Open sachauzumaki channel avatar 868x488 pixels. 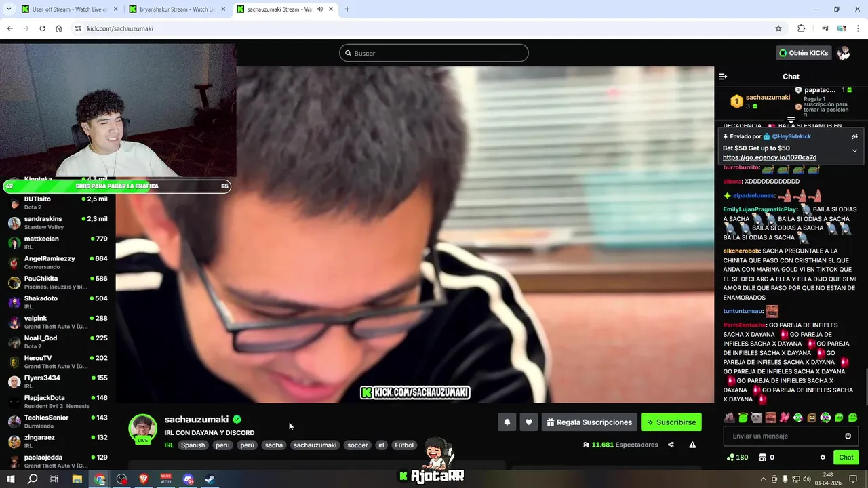pos(143,428)
